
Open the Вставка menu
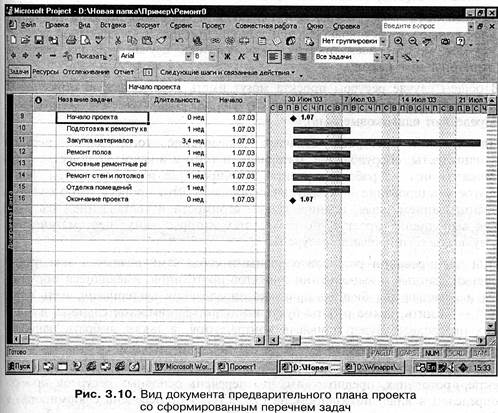113,25
